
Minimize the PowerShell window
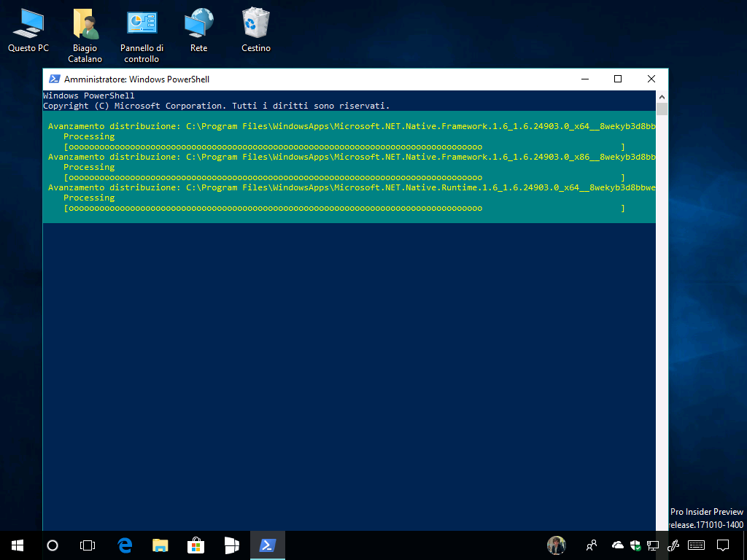coord(585,79)
